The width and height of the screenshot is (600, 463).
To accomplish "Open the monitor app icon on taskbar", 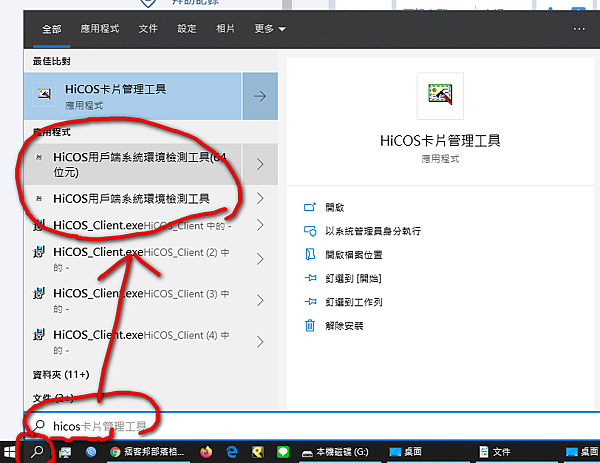I will point(65,453).
